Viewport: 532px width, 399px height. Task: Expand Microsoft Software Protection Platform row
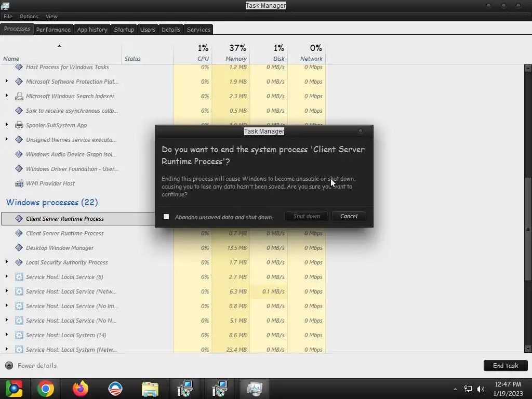pos(6,81)
